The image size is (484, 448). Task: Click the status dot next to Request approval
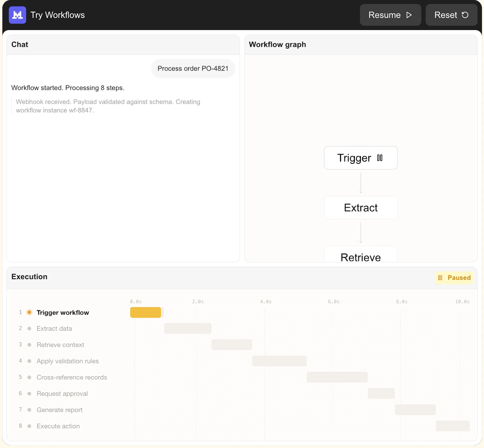click(x=29, y=394)
